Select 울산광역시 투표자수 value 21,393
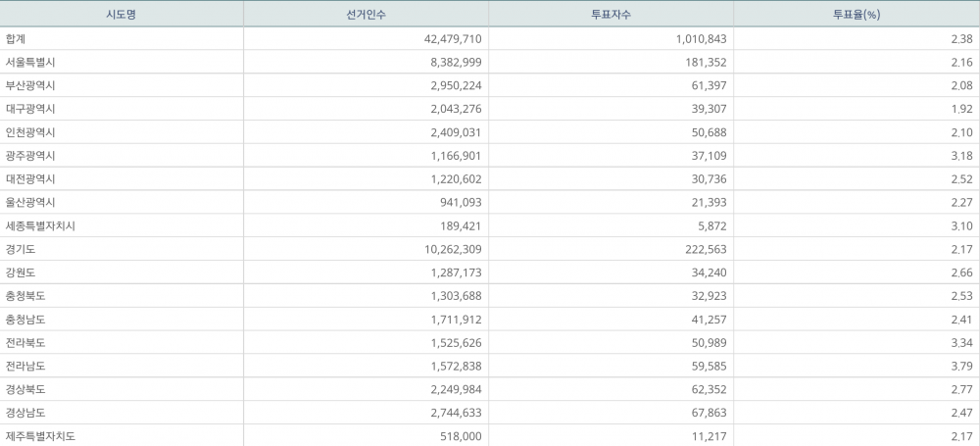The width and height of the screenshot is (980, 446). (x=705, y=202)
